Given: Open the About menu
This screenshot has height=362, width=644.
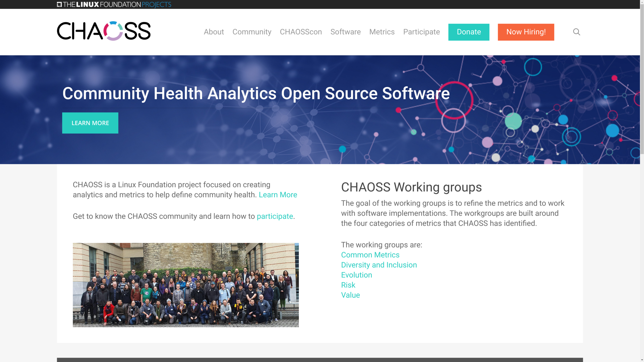Looking at the screenshot, I should pyautogui.click(x=214, y=32).
